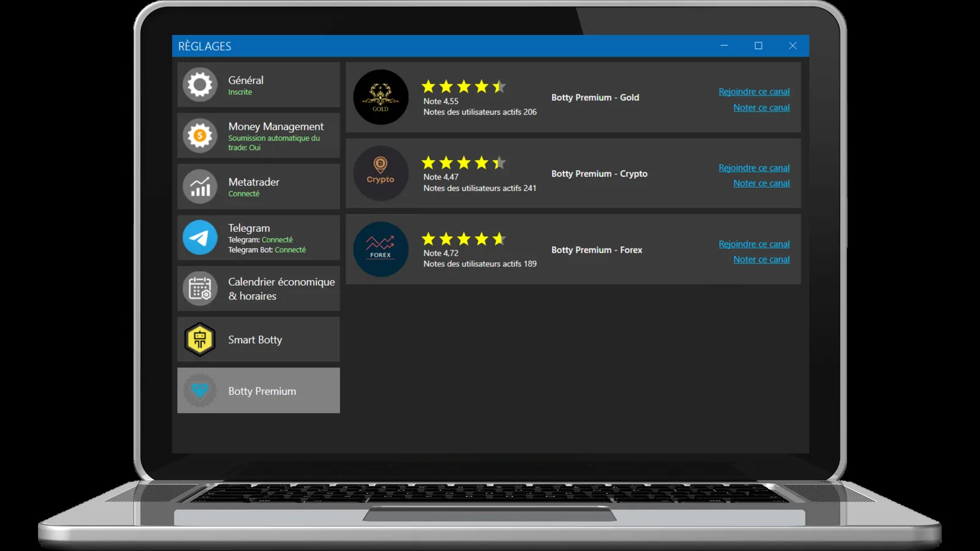This screenshot has width=980, height=551.
Task: Click the 'Botty Premium - Gold' title
Action: click(595, 97)
